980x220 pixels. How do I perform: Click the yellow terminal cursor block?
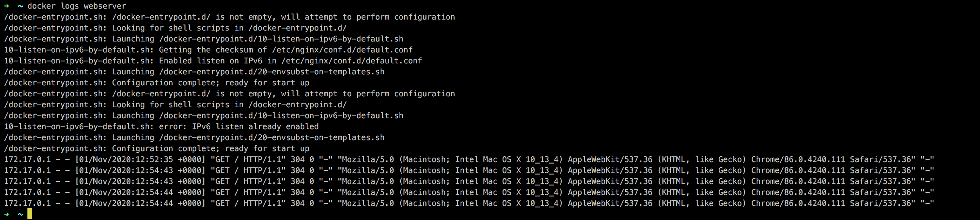[30, 214]
